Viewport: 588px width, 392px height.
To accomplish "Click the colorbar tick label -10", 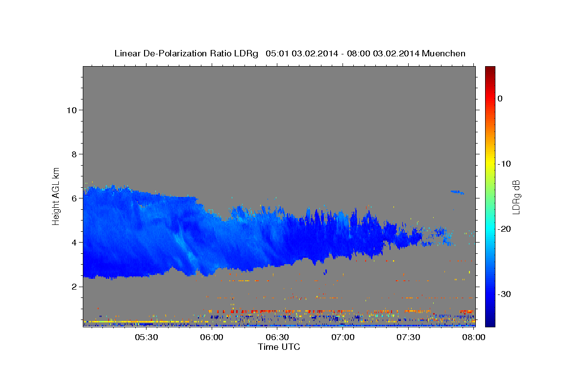I will (x=505, y=164).
